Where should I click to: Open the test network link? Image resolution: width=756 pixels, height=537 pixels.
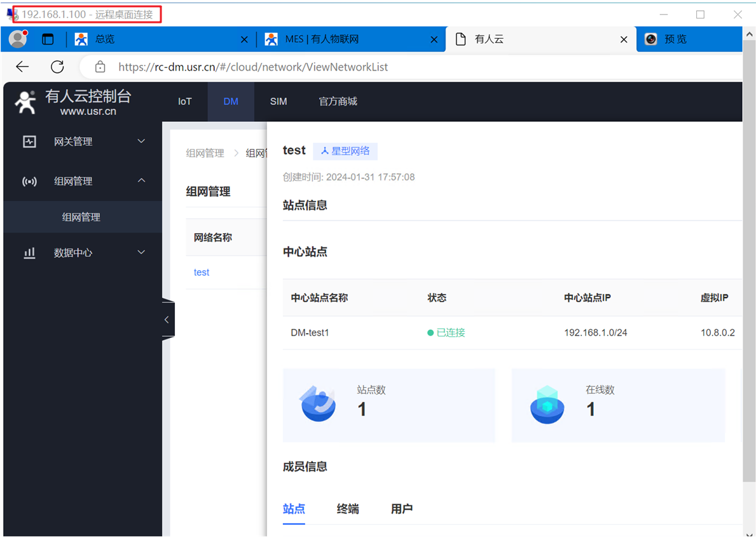click(x=202, y=272)
